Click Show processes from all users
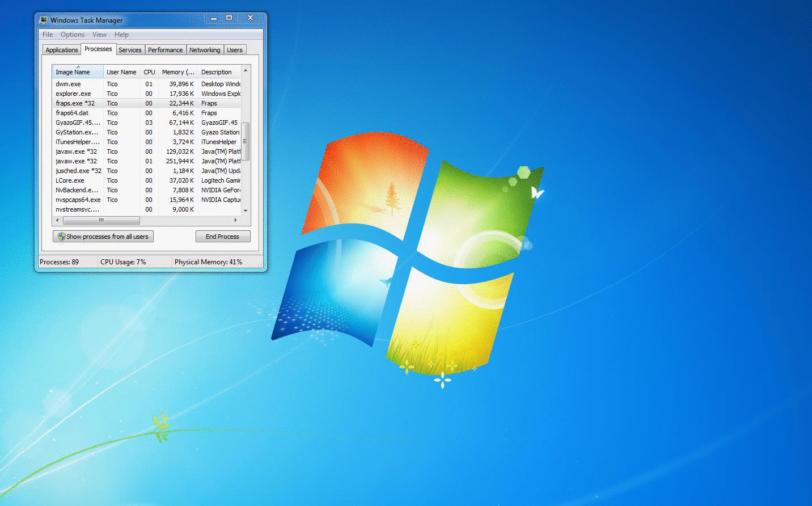Image resolution: width=812 pixels, height=506 pixels. click(103, 237)
